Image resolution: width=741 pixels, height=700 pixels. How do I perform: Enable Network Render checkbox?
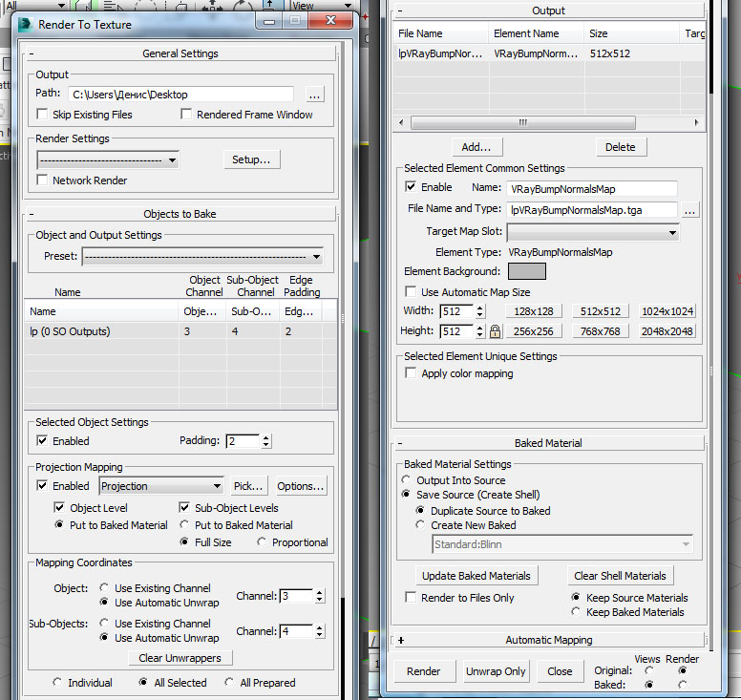(x=43, y=180)
